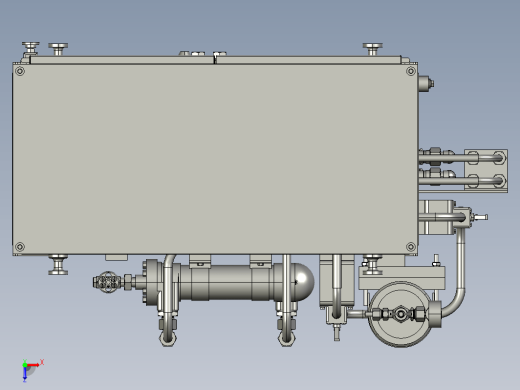Select the bottom-right corner screw on the panel
The height and width of the screenshot is (390, 520).
(411, 247)
